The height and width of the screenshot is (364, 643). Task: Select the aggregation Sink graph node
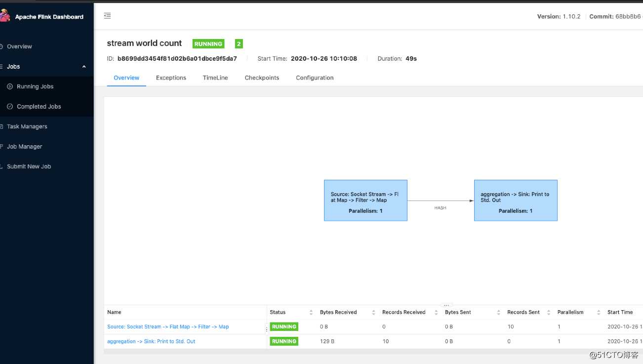tap(516, 200)
